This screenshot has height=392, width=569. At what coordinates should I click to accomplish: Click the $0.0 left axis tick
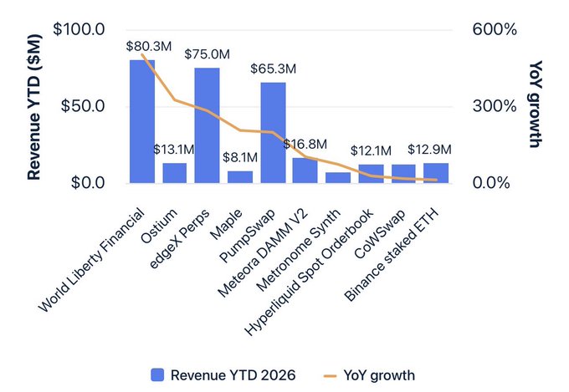(88, 182)
